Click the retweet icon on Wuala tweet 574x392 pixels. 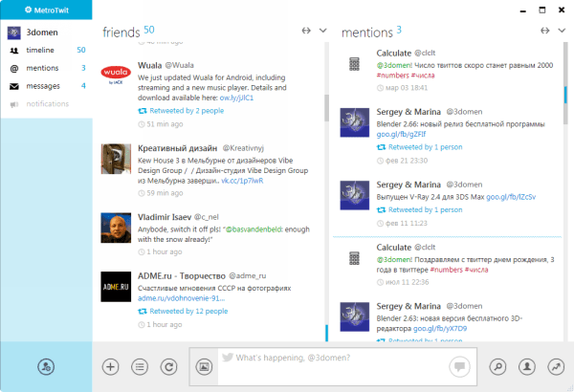142,111
